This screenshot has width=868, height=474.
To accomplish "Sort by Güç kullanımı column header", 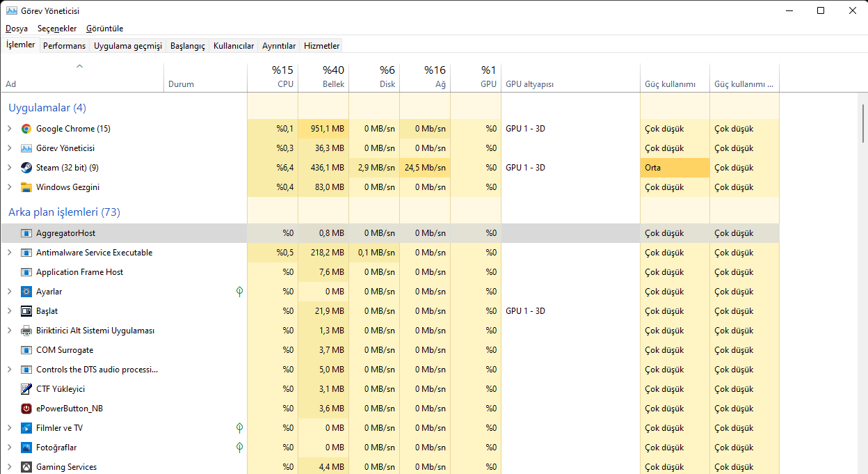I will 675,78.
